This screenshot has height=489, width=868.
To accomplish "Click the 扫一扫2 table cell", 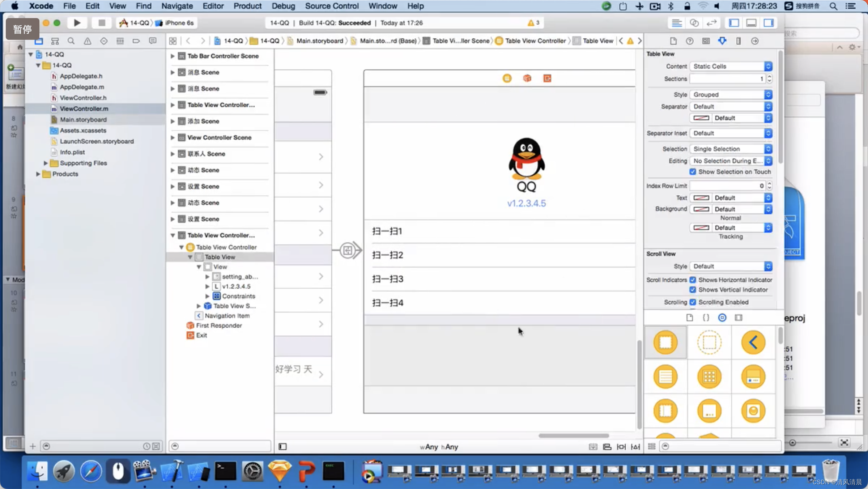I will (499, 255).
